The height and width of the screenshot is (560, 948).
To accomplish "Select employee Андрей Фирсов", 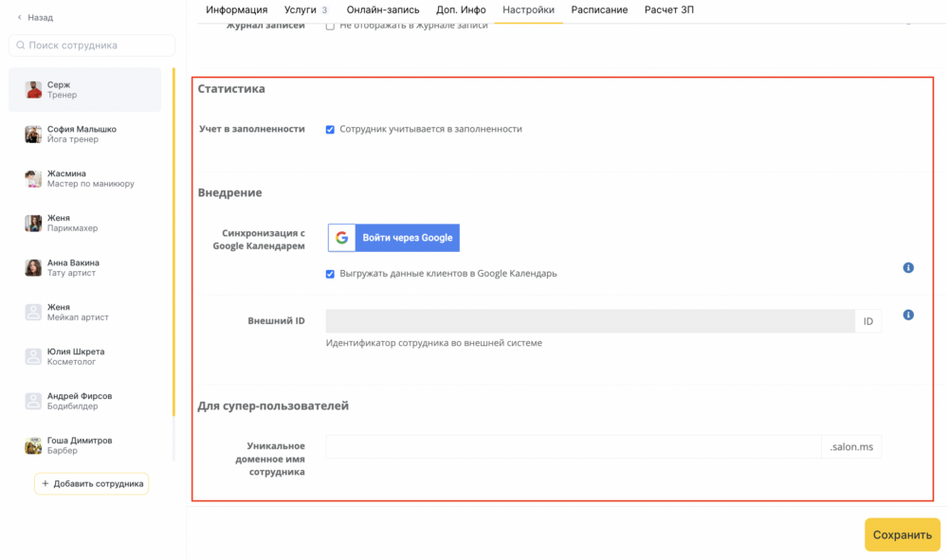I will pyautogui.click(x=84, y=401).
